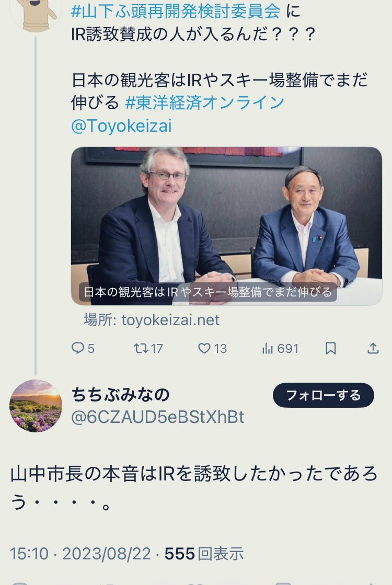This screenshot has height=585, width=392.
Task: Click the article caption overlay on the image
Action: click(207, 292)
